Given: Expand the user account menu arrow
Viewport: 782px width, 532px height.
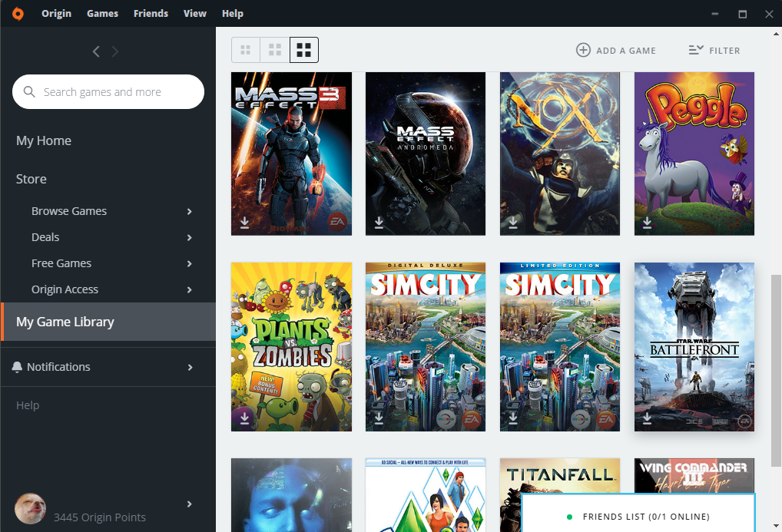Looking at the screenshot, I should pyautogui.click(x=190, y=504).
